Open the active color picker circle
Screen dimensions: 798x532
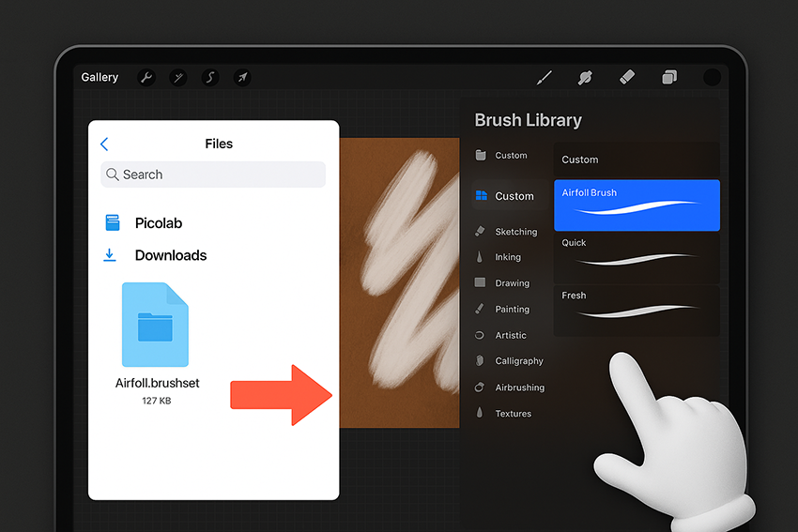click(x=712, y=77)
